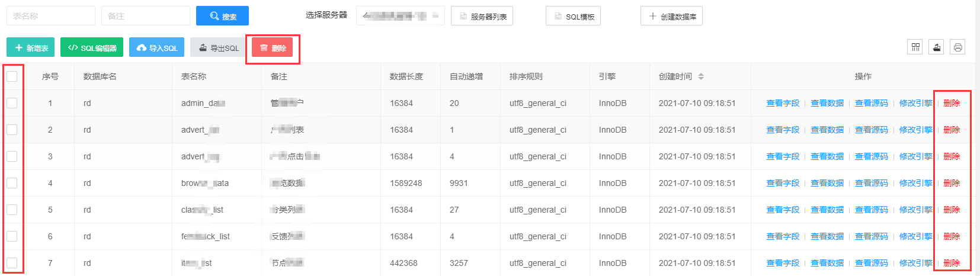This screenshot has width=980, height=276.
Task: Delete the row 6 table
Action: (x=952, y=236)
